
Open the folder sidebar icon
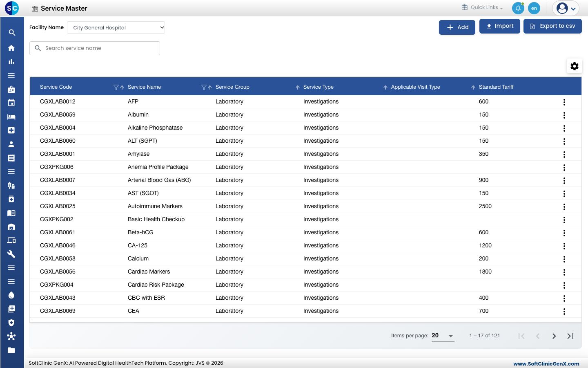(x=11, y=350)
